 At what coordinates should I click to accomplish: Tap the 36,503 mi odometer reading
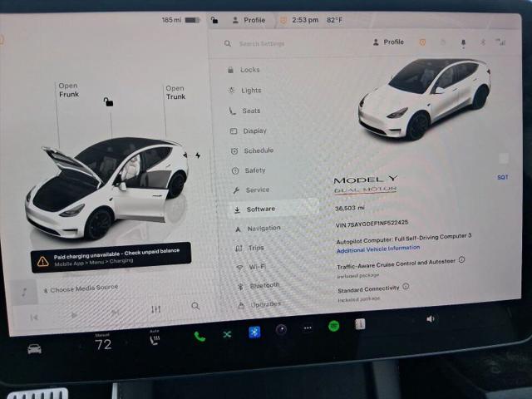coord(350,208)
